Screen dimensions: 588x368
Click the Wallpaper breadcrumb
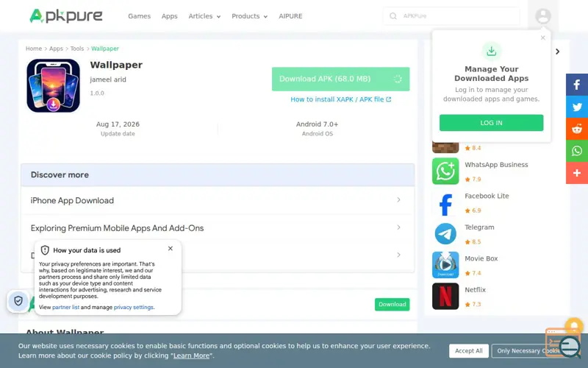pyautogui.click(x=105, y=49)
